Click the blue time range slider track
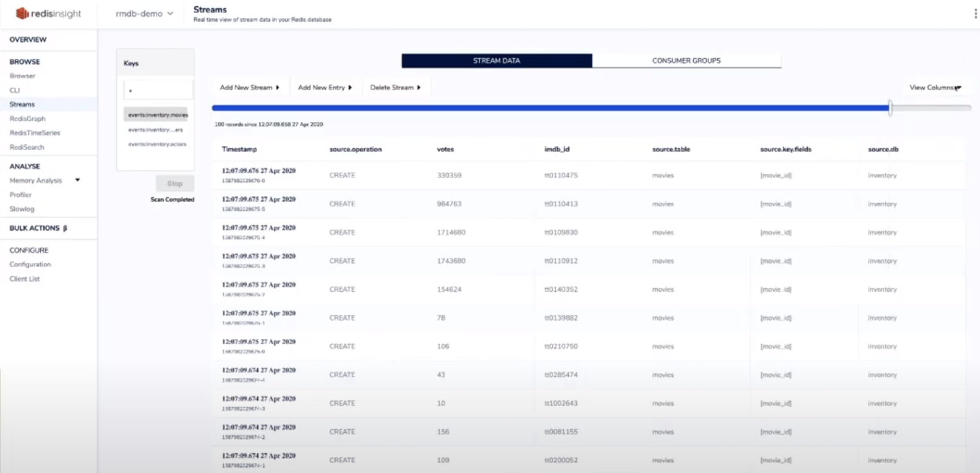Image resolution: width=980 pixels, height=473 pixels. 550,108
